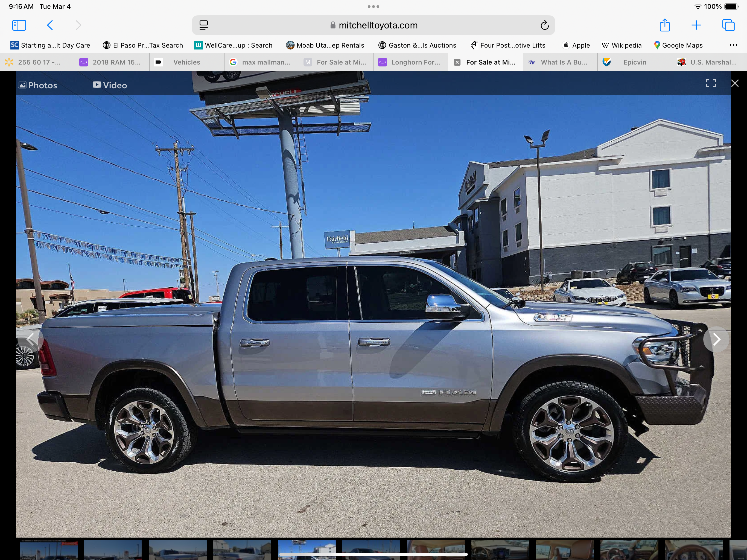Open the Safari sidebar panel

click(x=19, y=25)
